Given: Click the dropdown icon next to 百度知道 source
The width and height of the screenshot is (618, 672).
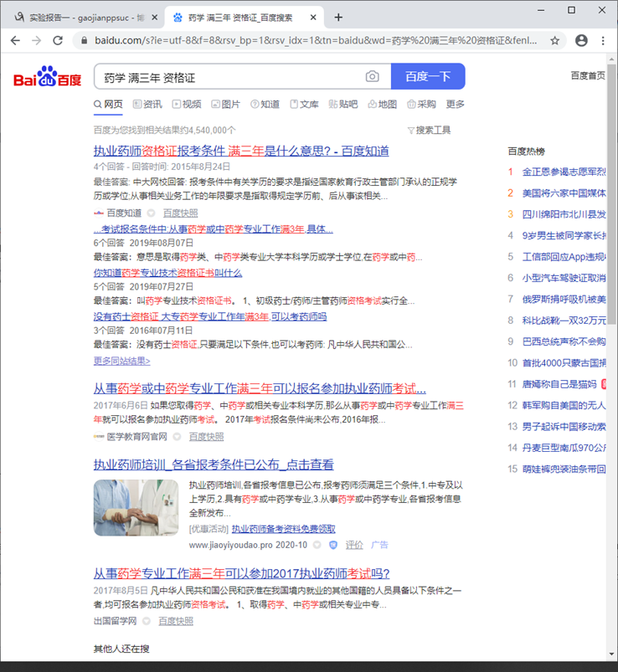Looking at the screenshot, I should pos(151,213).
